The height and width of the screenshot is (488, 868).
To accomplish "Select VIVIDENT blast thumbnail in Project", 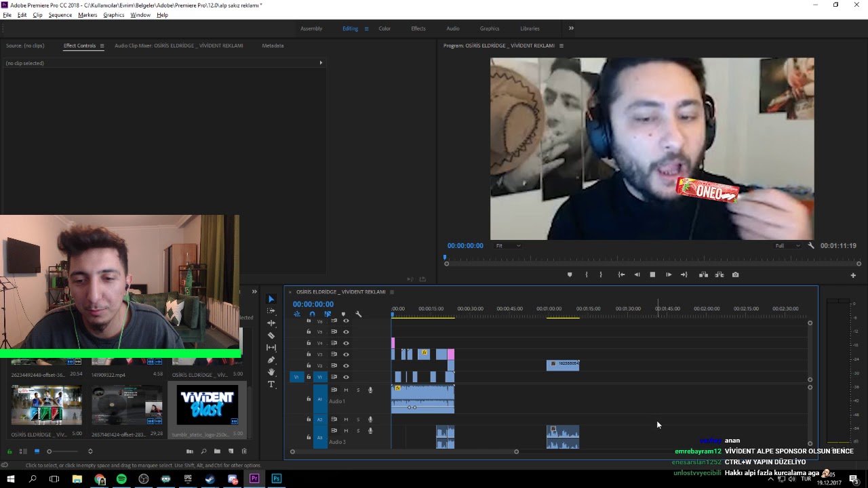I will pyautogui.click(x=208, y=405).
